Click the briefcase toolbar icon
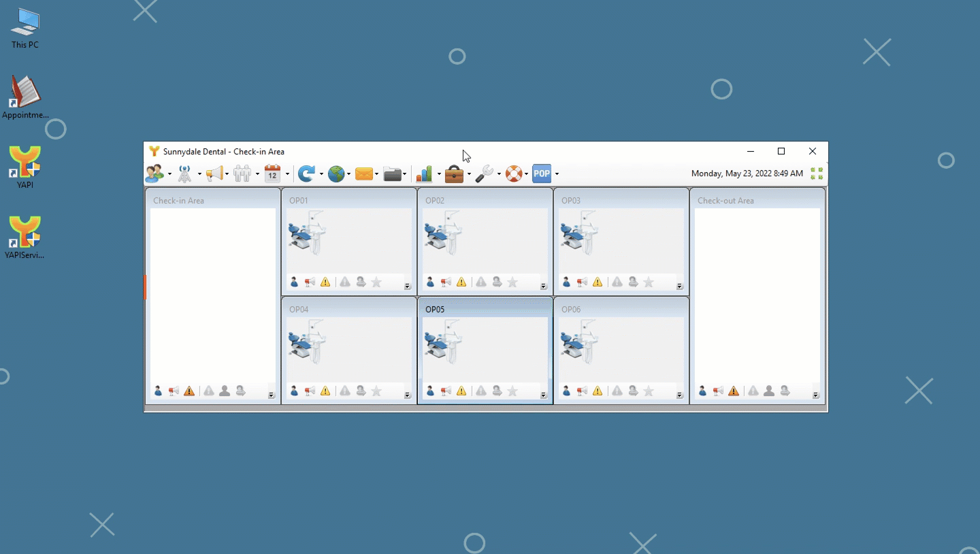980x554 pixels. click(454, 174)
